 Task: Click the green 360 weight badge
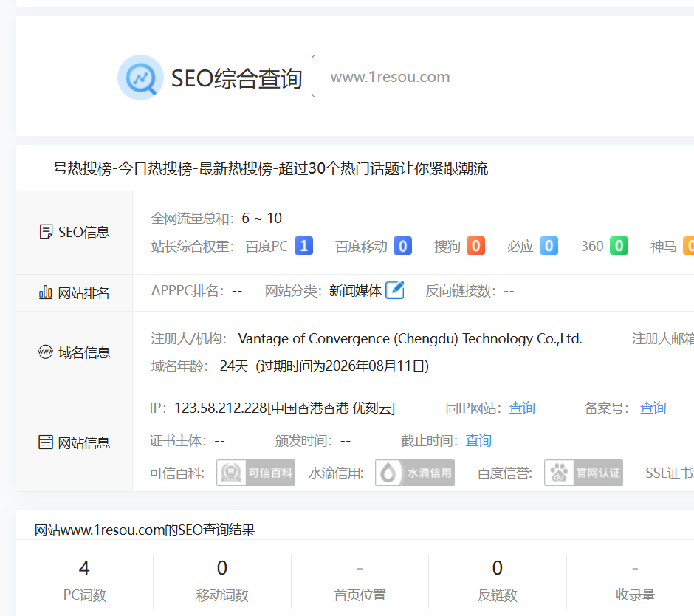619,246
